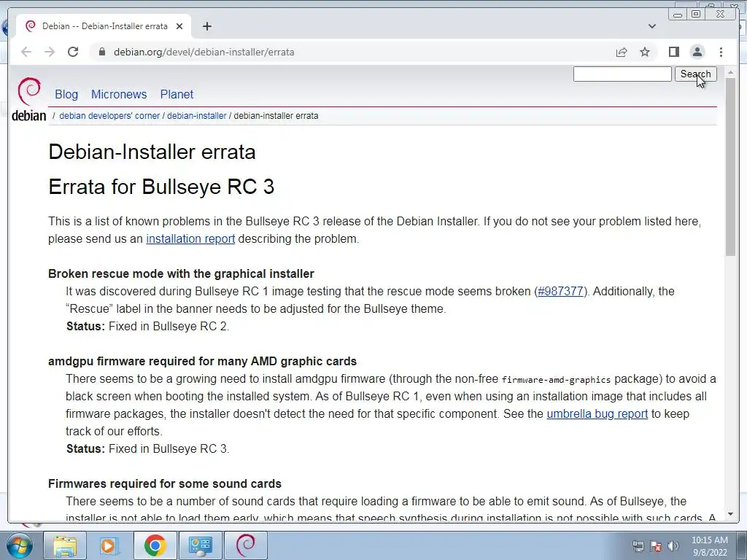
Task: Go to debian developers' corner breadcrumb
Action: [x=109, y=116]
